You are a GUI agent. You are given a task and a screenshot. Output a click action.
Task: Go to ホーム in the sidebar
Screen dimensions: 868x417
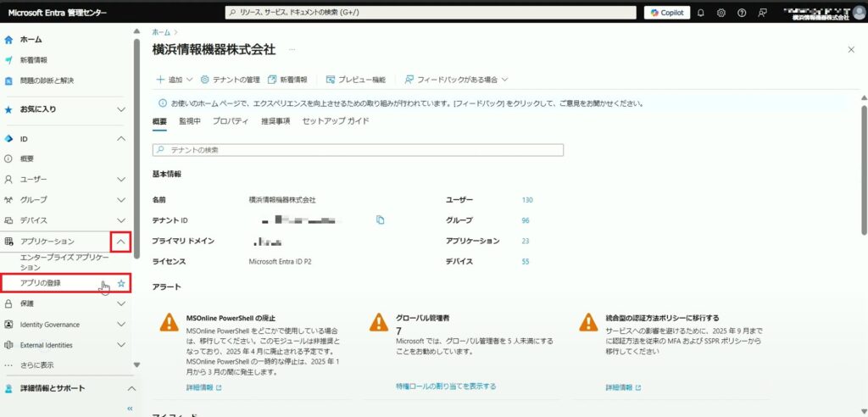(31, 40)
